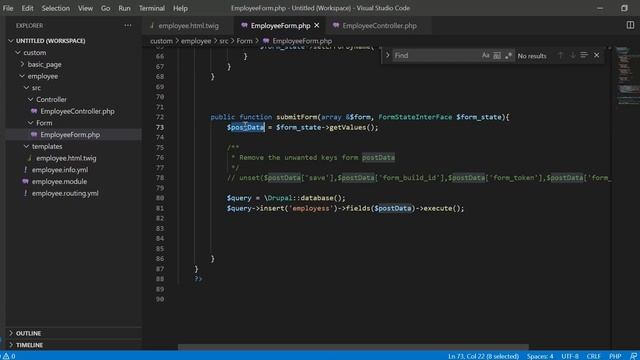Open employee.routing.yml file
The height and width of the screenshot is (360, 640).
pos(65,193)
